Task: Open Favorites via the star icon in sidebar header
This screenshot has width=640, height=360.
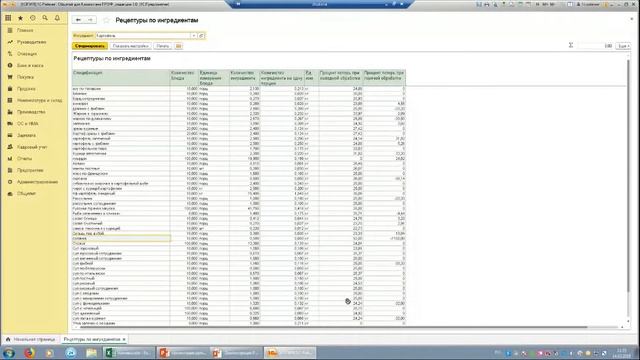Action: click(x=20, y=18)
